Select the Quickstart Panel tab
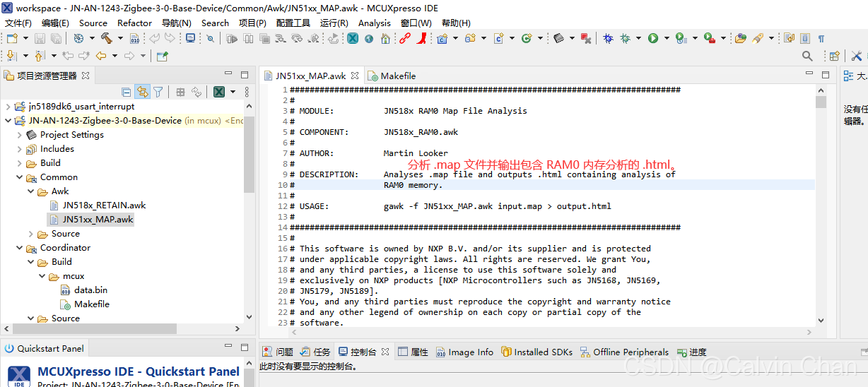 [44, 348]
